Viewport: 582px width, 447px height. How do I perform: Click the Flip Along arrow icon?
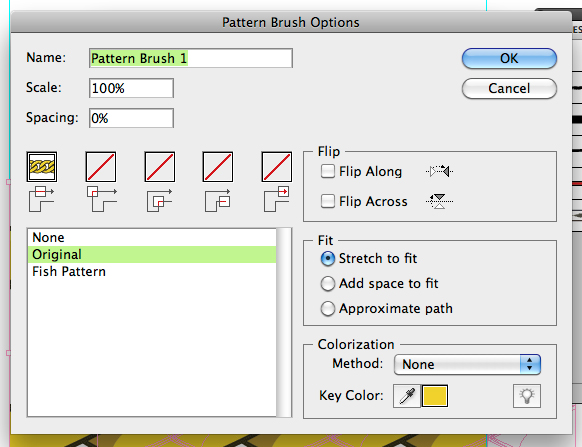pyautogui.click(x=439, y=171)
